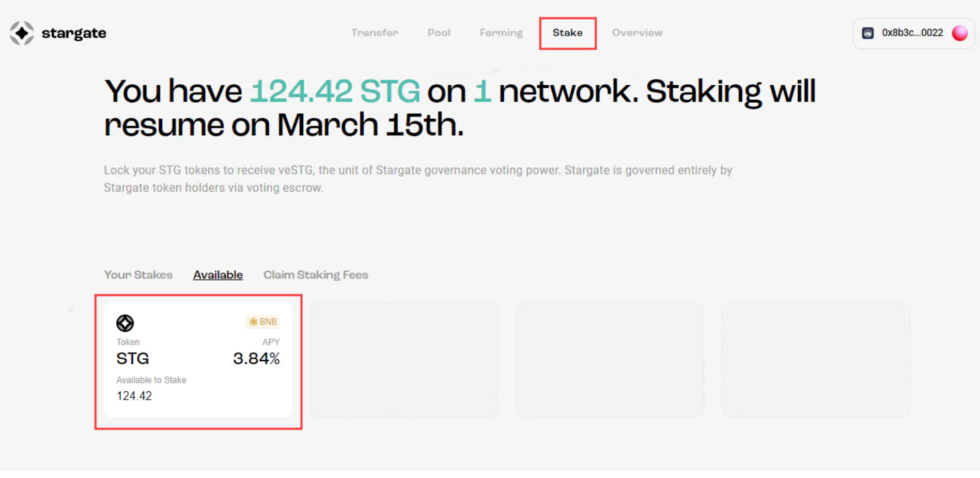This screenshot has height=478, width=980.
Task: Open the Transfer tab
Action: (x=375, y=33)
